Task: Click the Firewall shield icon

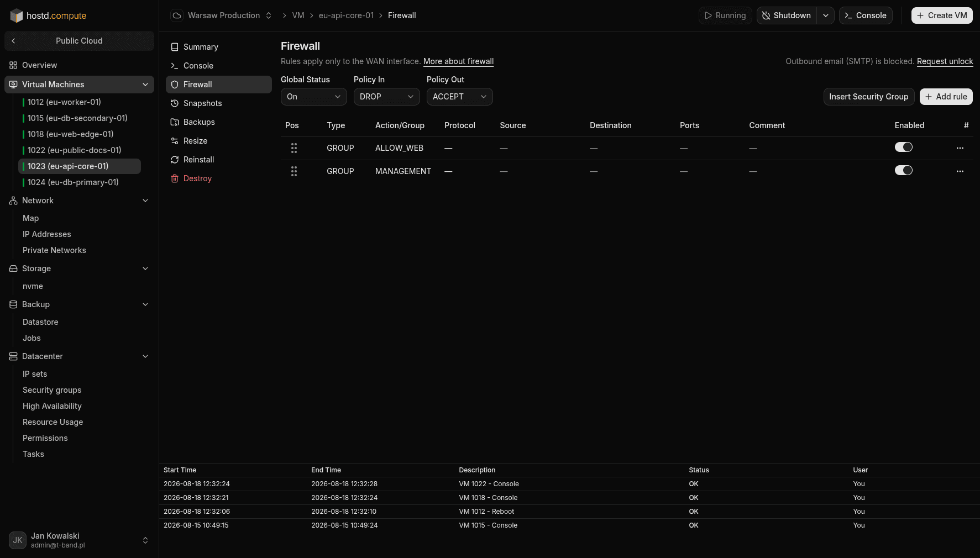Action: [x=175, y=85]
